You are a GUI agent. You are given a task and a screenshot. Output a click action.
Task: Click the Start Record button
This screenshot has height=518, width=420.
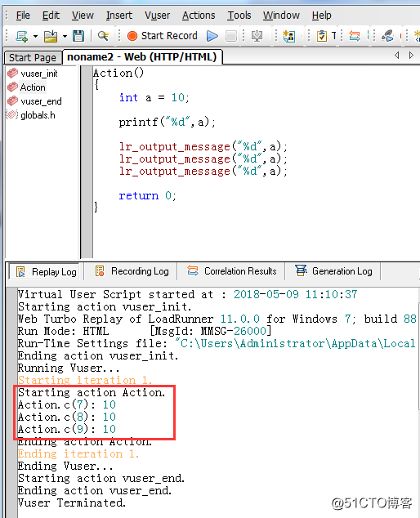(x=163, y=36)
